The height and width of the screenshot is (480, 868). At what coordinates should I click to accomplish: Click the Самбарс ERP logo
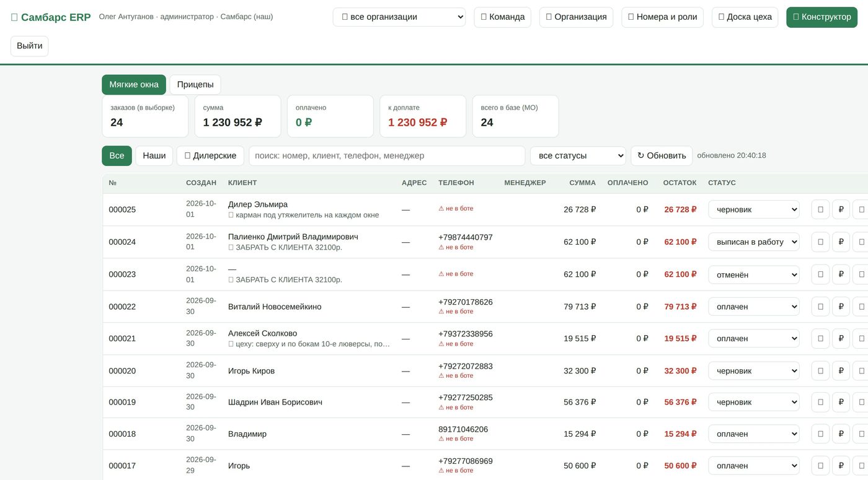(x=51, y=17)
